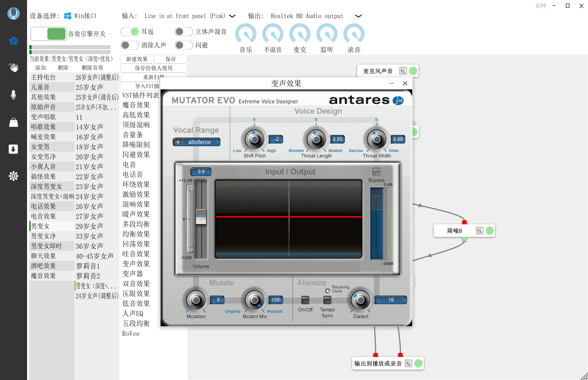Open the microphone icon in sidebar
The height and width of the screenshot is (380, 588).
point(14,95)
